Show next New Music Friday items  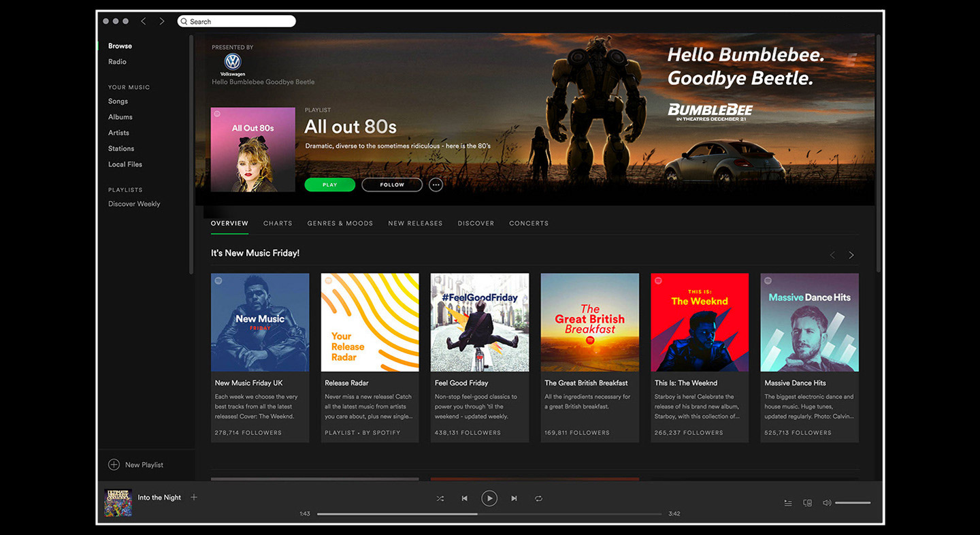pyautogui.click(x=851, y=255)
